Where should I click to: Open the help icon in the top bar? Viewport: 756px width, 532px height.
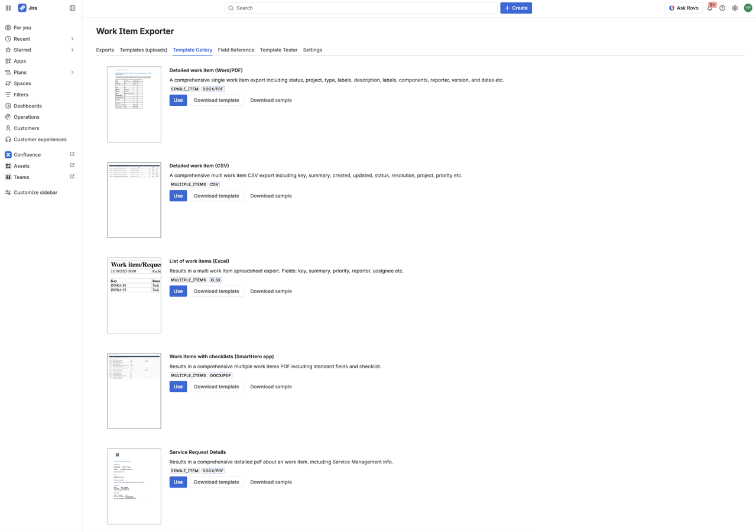(722, 8)
